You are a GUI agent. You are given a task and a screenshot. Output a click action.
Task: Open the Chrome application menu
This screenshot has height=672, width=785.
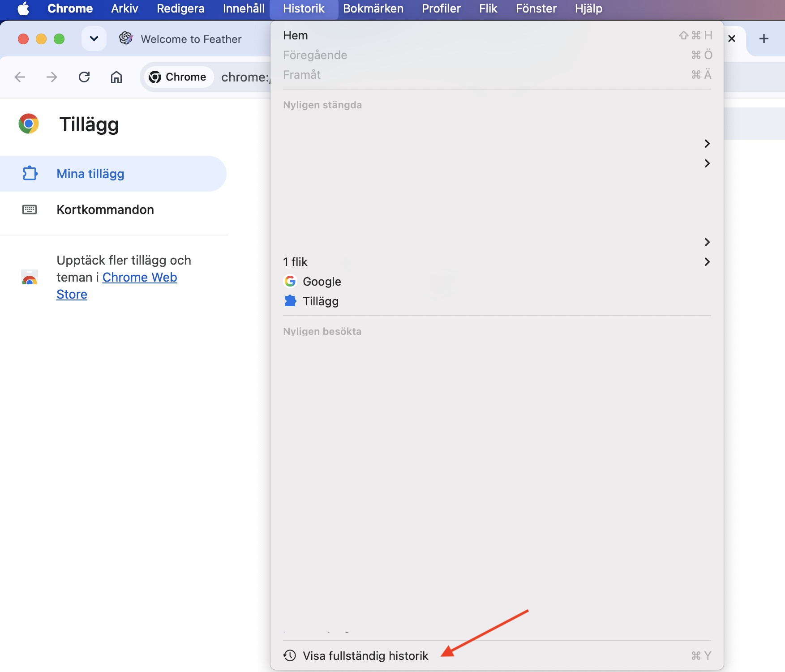click(x=70, y=9)
